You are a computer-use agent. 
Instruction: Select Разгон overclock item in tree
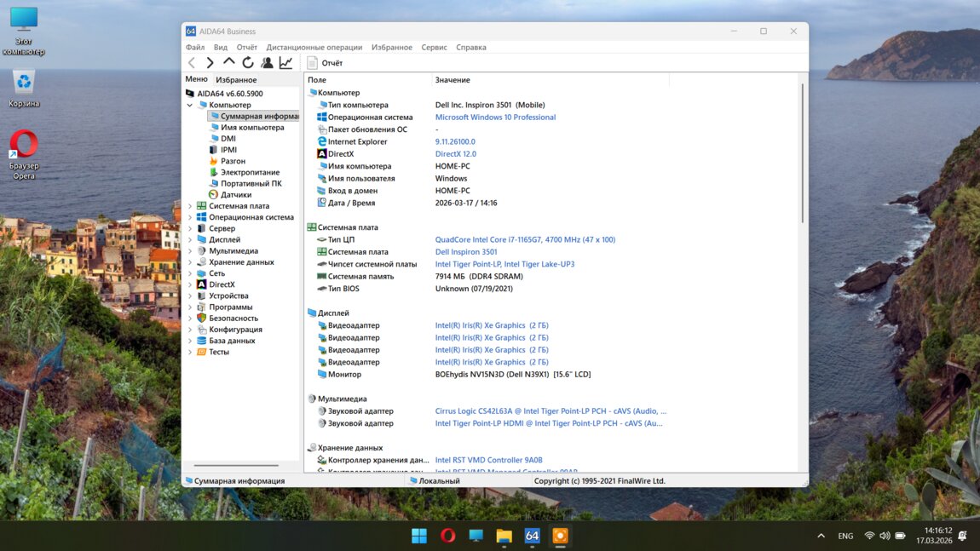pos(233,161)
